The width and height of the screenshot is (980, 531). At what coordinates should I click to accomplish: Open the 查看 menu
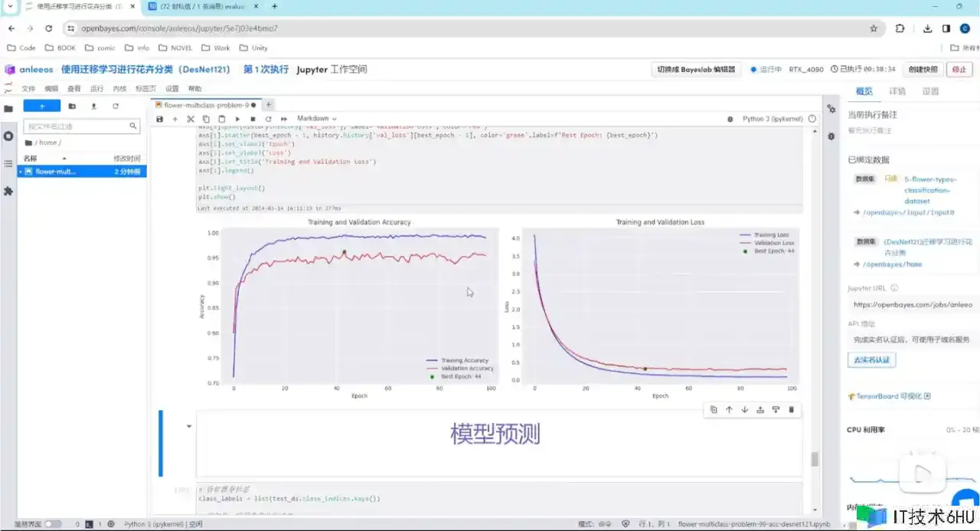pyautogui.click(x=74, y=89)
